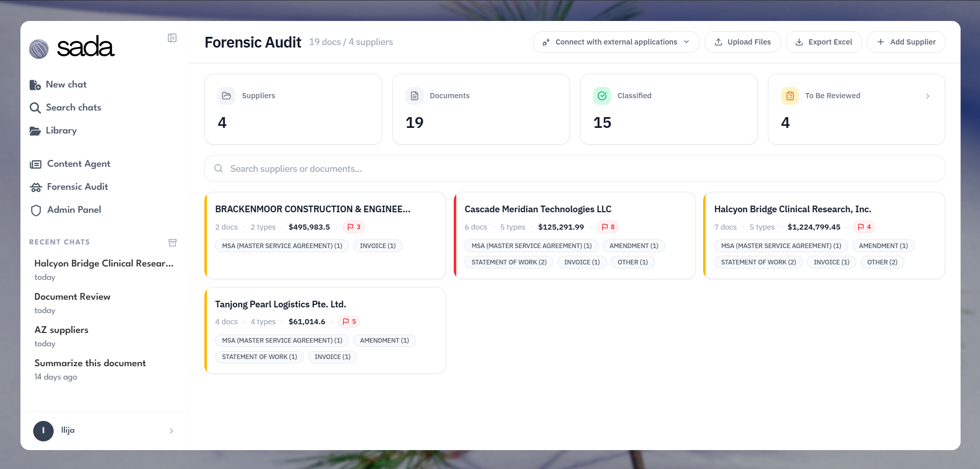Click the Documents file icon in stat card

click(414, 96)
